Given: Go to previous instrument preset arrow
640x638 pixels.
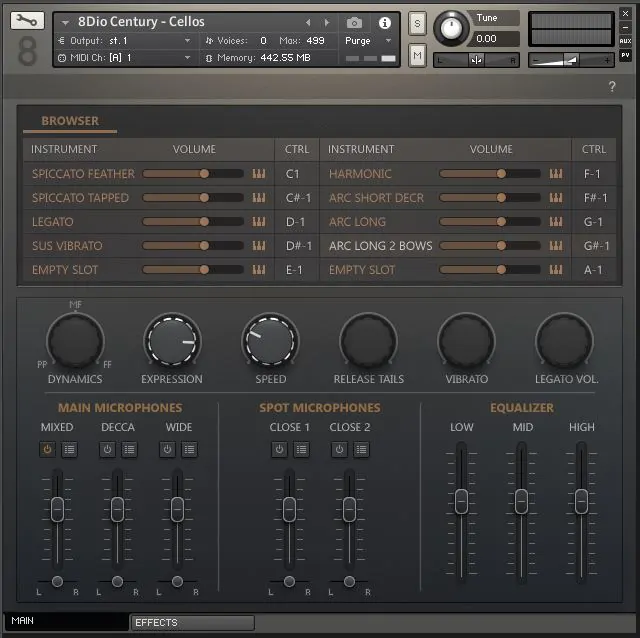Looking at the screenshot, I should [308, 22].
